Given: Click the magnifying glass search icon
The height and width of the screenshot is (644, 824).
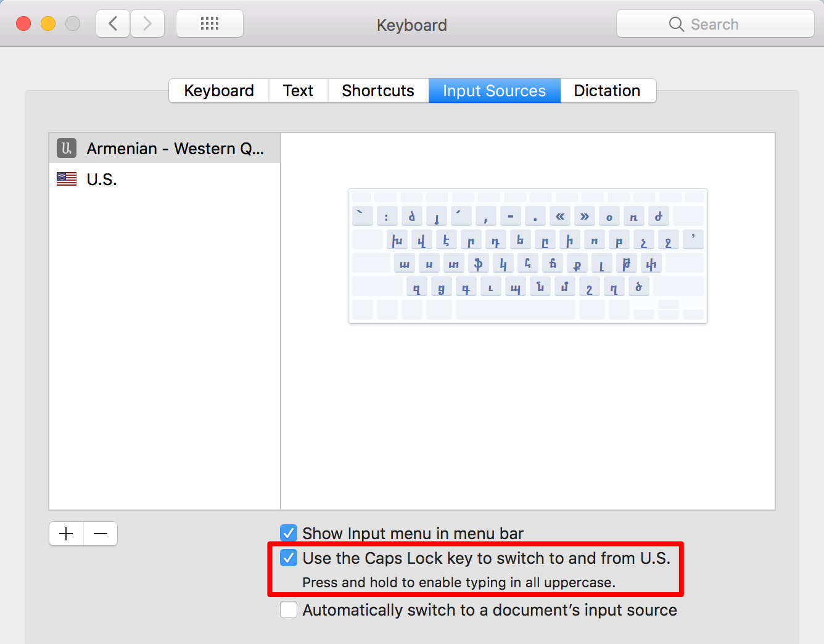Looking at the screenshot, I should coord(676,24).
